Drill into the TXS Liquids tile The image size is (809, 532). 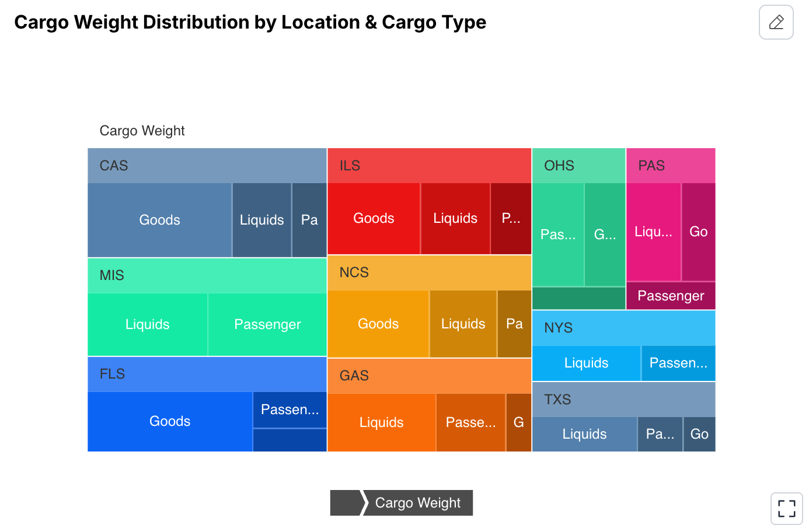point(584,434)
